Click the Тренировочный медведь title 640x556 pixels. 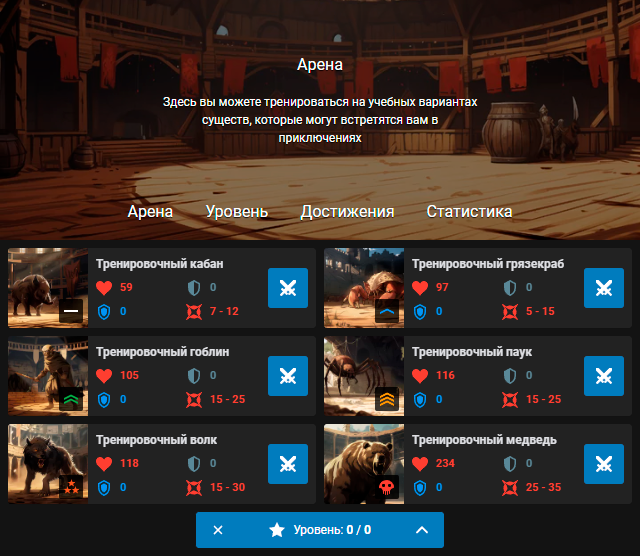pos(484,440)
